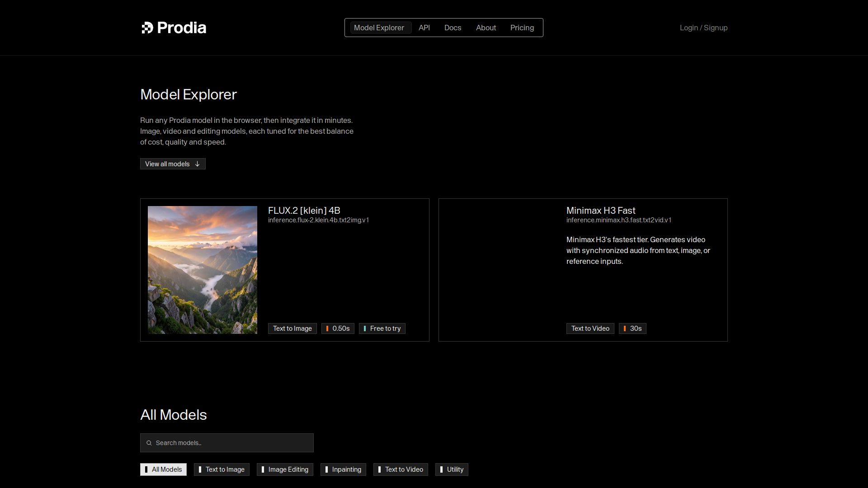Filter models by Inpainting
This screenshot has height=488, width=868.
point(343,469)
